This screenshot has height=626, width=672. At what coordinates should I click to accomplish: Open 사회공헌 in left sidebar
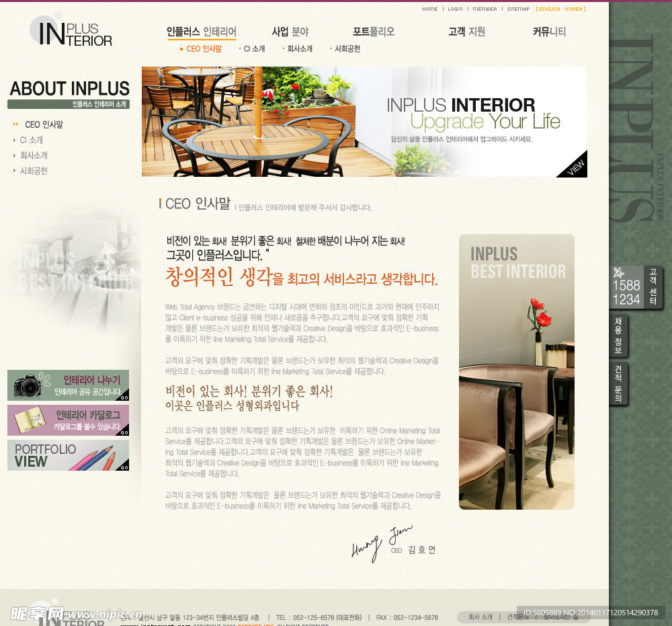click(x=34, y=171)
